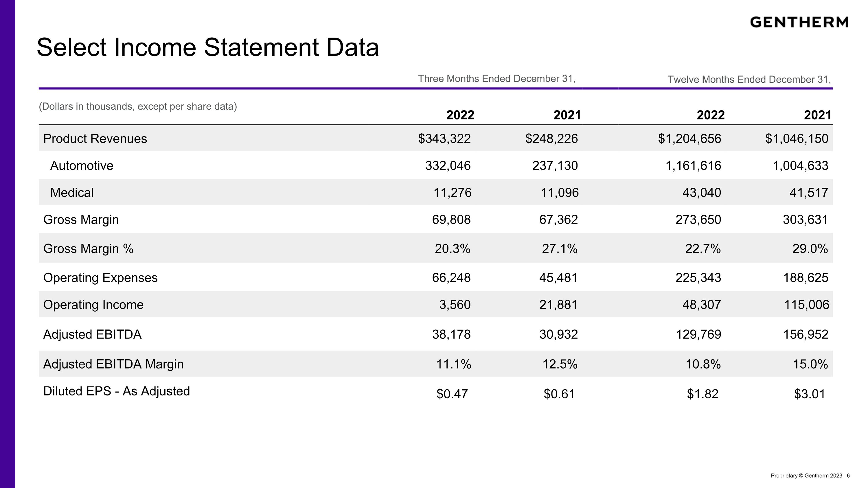Select the $3.01 diluted EPS value

809,394
